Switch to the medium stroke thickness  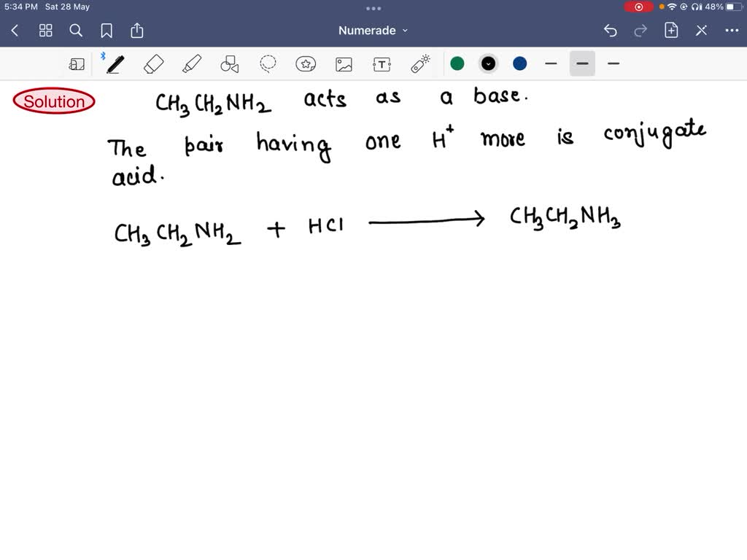(x=582, y=63)
